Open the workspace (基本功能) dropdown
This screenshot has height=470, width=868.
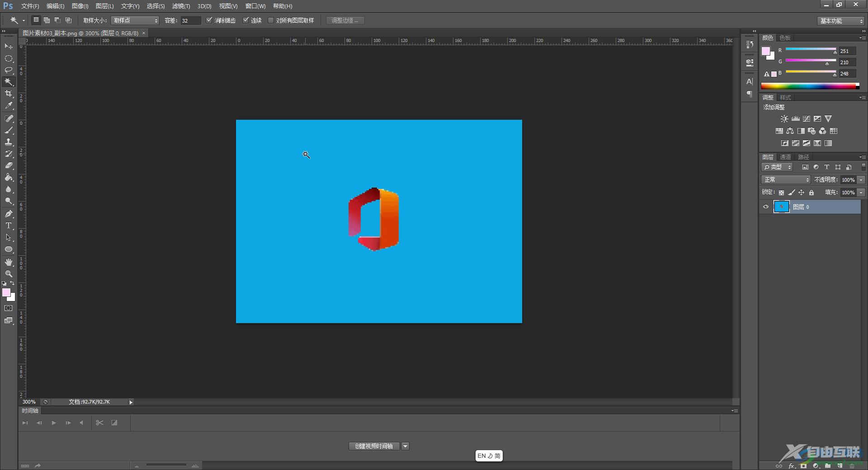[x=841, y=21]
